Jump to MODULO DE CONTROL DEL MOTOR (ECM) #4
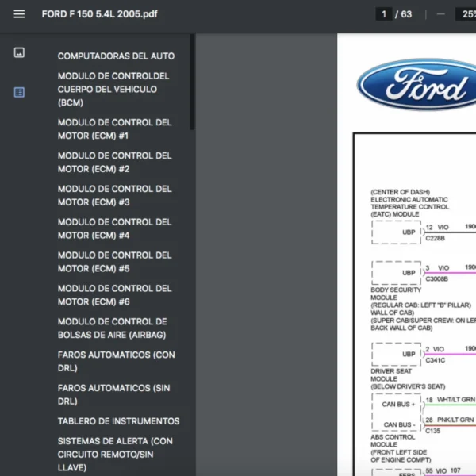The image size is (476, 476). click(x=115, y=228)
